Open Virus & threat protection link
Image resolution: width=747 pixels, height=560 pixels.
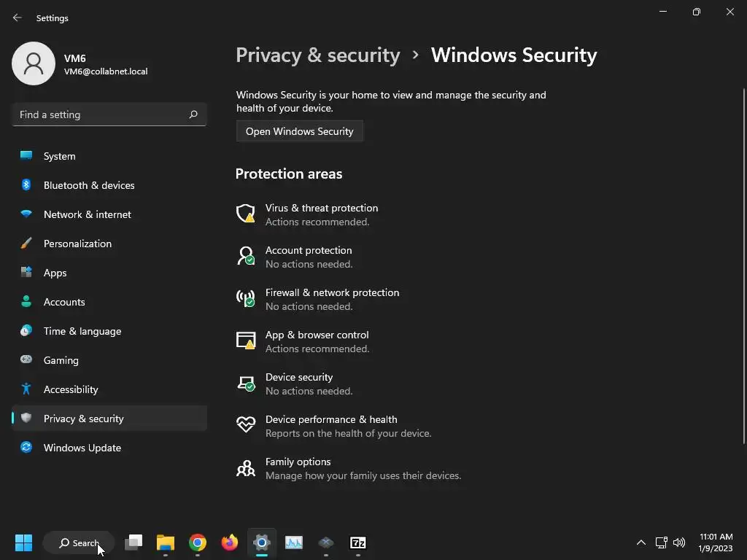tap(322, 208)
